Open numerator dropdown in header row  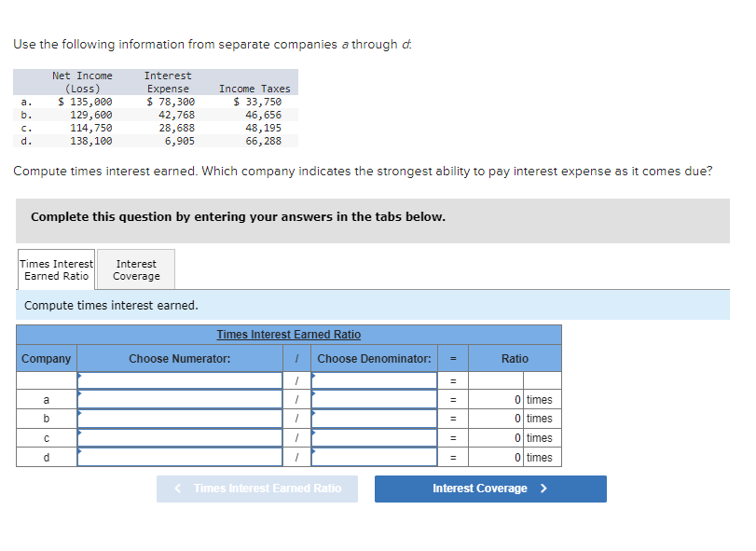point(180,380)
